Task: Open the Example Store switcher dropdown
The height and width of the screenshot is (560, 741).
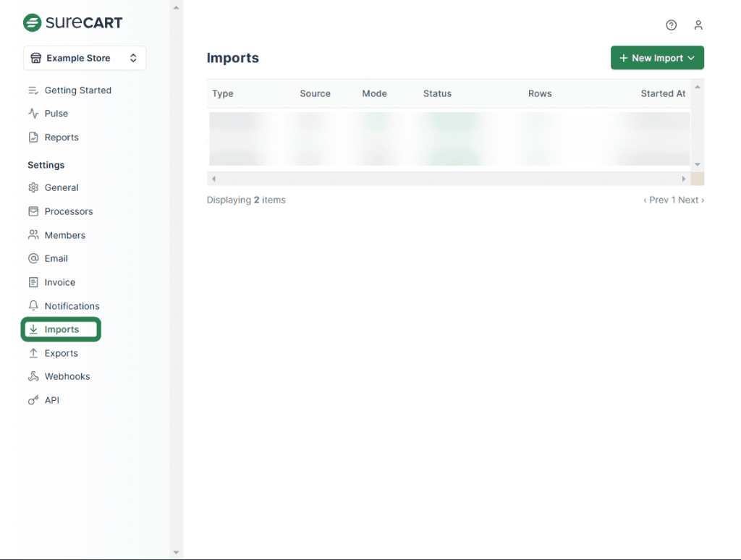Action: click(x=85, y=58)
